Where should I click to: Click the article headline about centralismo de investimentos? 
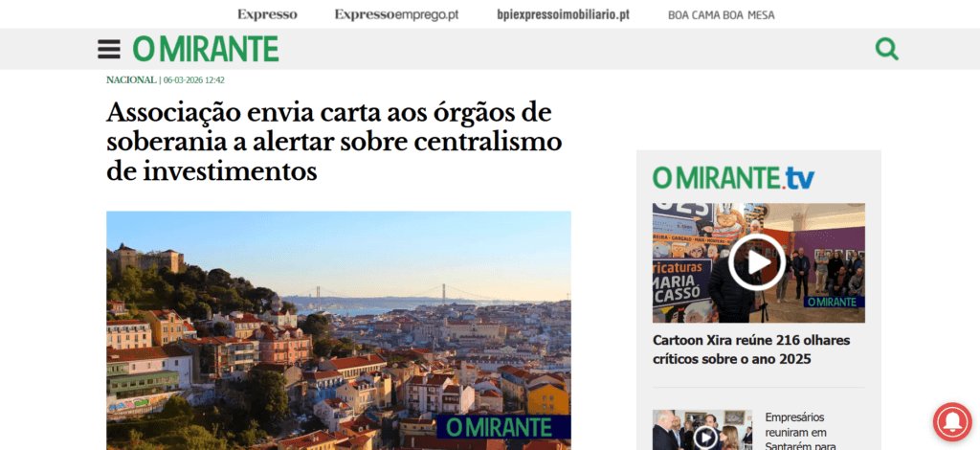point(334,142)
